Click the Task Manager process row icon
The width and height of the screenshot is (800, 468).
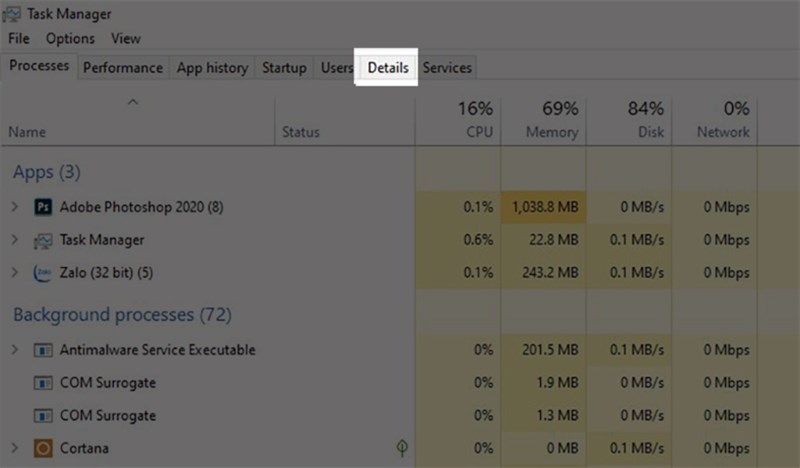coord(43,240)
